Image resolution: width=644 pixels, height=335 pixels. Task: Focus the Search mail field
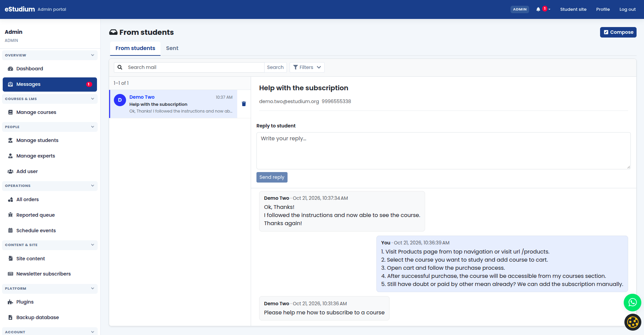pyautogui.click(x=194, y=67)
